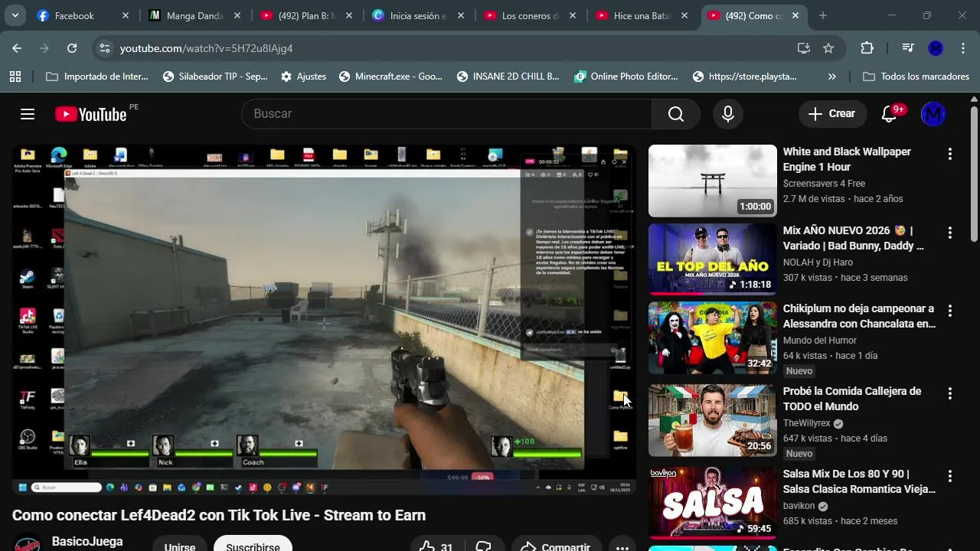
Task: Open the Chikiplum video thumbnail
Action: pyautogui.click(x=712, y=338)
